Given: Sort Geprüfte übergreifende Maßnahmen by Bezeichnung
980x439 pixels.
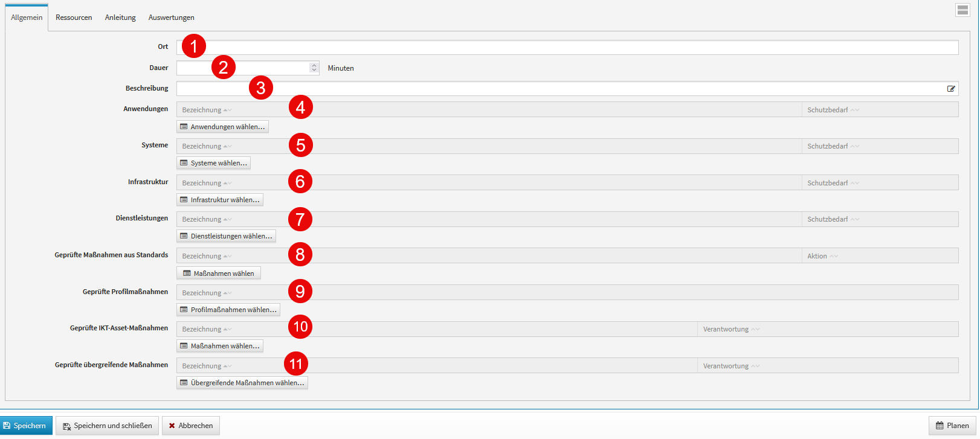Looking at the screenshot, I should pos(207,366).
